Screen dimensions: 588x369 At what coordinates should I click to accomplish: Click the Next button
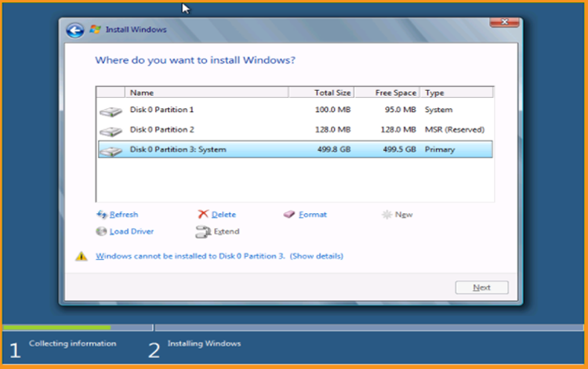481,288
